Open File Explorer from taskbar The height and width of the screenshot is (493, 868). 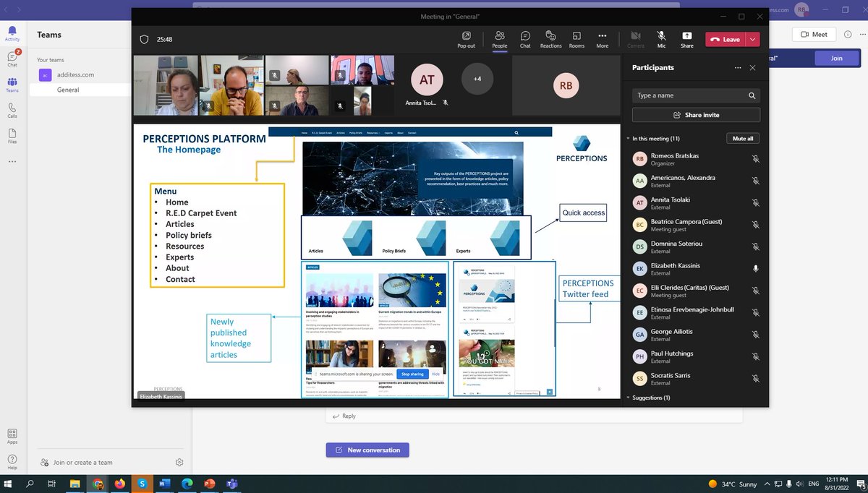pyautogui.click(x=76, y=484)
